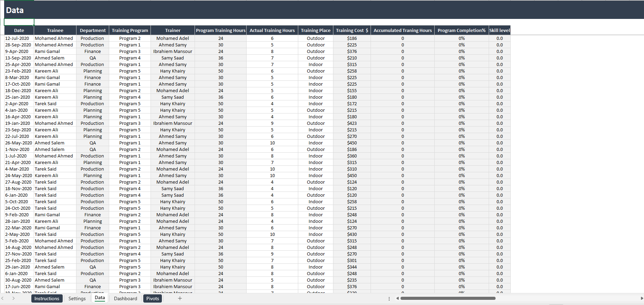Select date cell 26-May-2020

click(x=19, y=143)
